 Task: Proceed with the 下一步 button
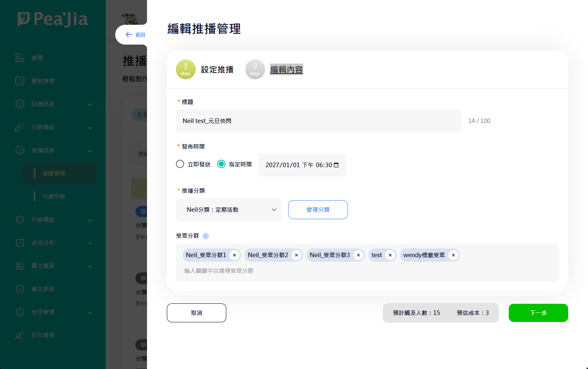pyautogui.click(x=538, y=313)
